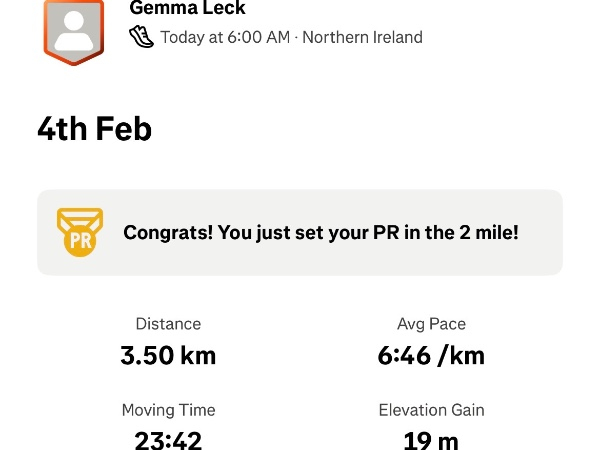600x450 pixels.
Task: Click the running shoe activity icon
Action: (142, 38)
